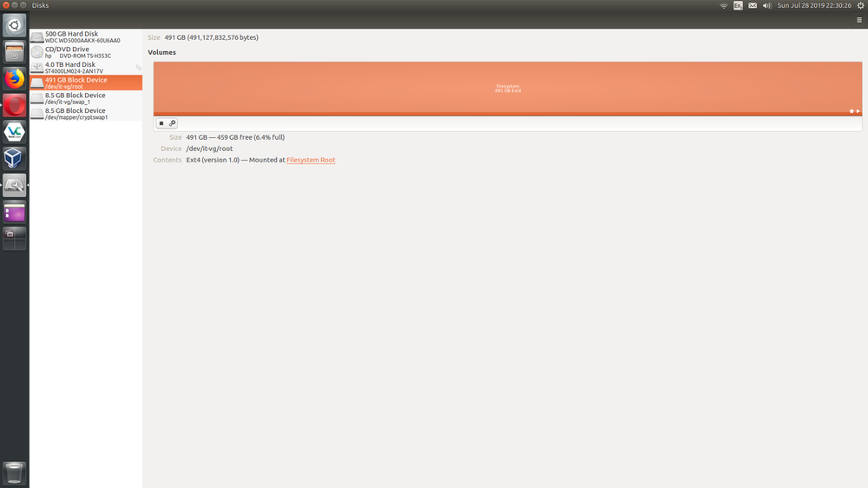Open the Wi-Fi network indicator menu
Viewport: 868px width, 488px height.
724,5
